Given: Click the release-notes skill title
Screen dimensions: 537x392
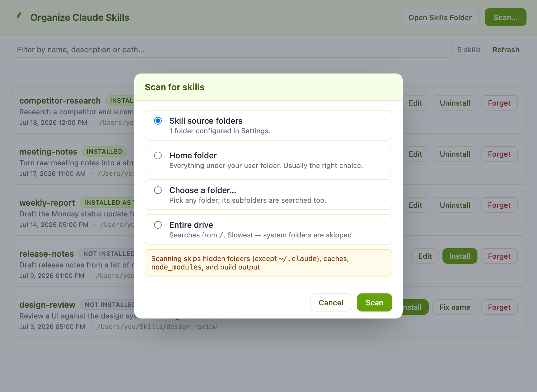Looking at the screenshot, I should [x=46, y=254].
